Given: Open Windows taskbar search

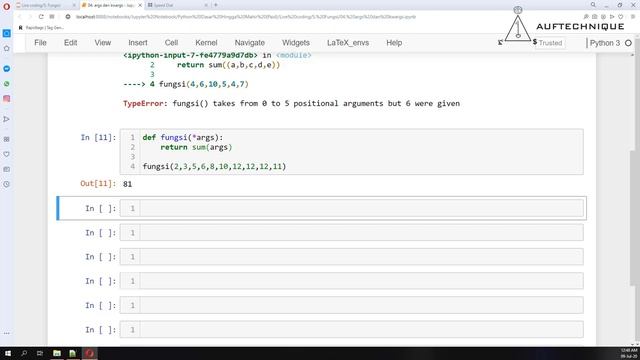Looking at the screenshot, I should [x=24, y=353].
